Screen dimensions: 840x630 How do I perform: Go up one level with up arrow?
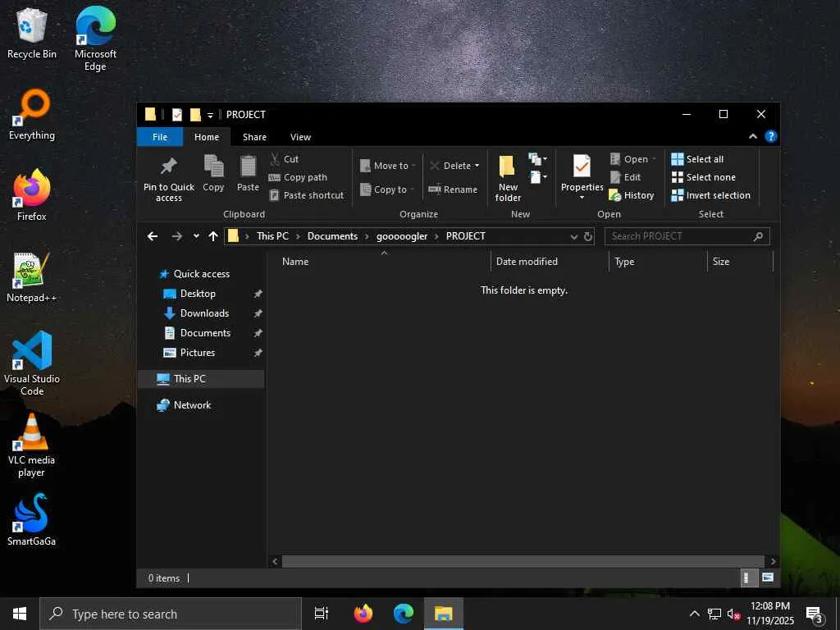(x=213, y=236)
